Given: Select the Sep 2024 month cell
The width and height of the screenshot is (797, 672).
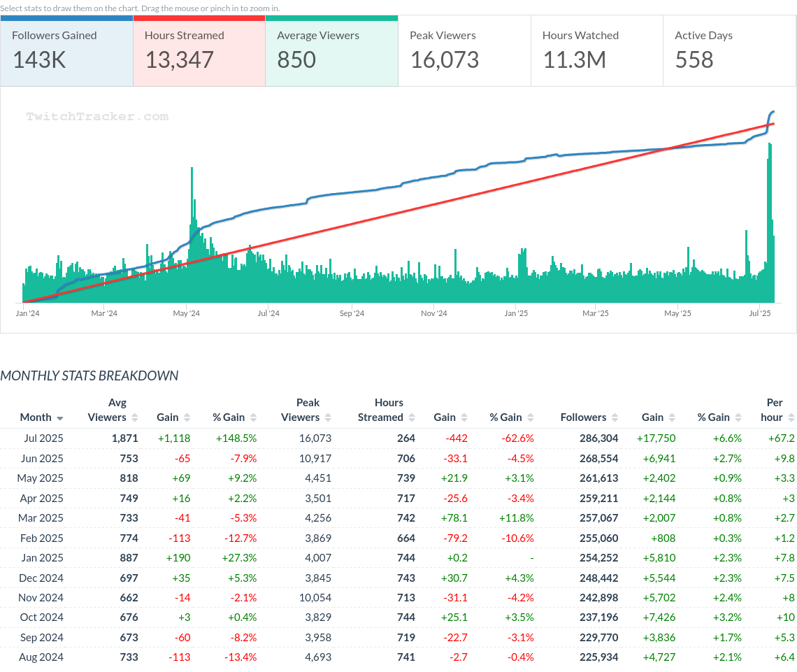Looking at the screenshot, I should pos(42,638).
